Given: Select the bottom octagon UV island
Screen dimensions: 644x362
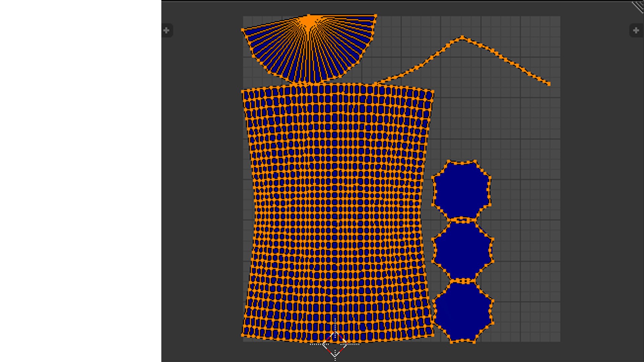Looking at the screenshot, I should point(463,312).
